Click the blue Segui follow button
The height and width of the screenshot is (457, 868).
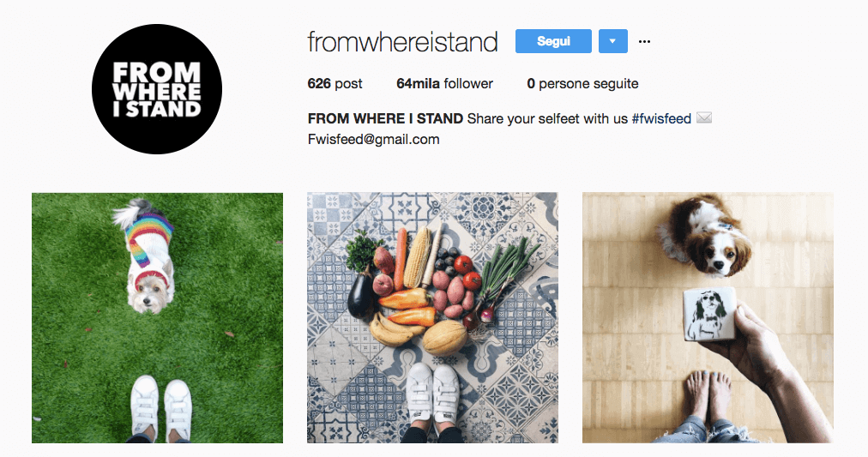[553, 41]
